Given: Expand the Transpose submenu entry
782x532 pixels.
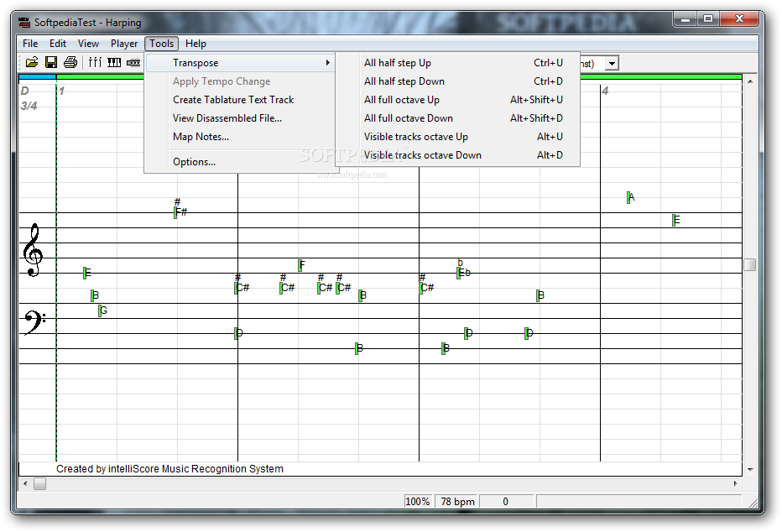Looking at the screenshot, I should point(240,63).
